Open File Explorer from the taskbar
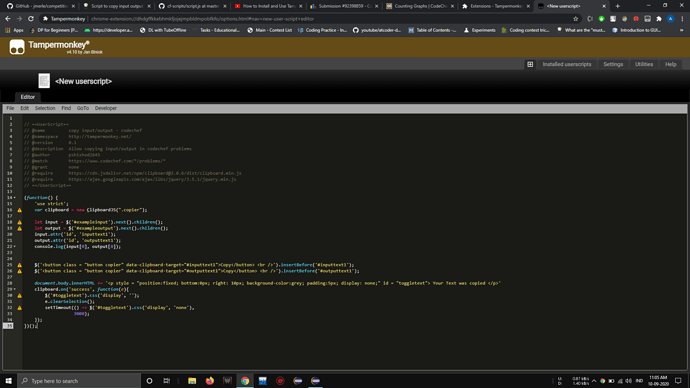Viewport: 690px width, 388px height. click(192, 381)
